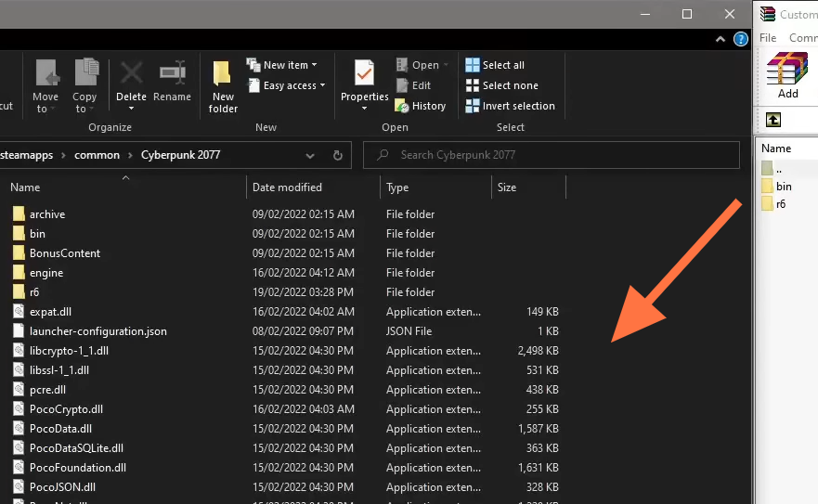818x504 pixels.
Task: Click the '328 KB' size cell
Action: (x=542, y=486)
